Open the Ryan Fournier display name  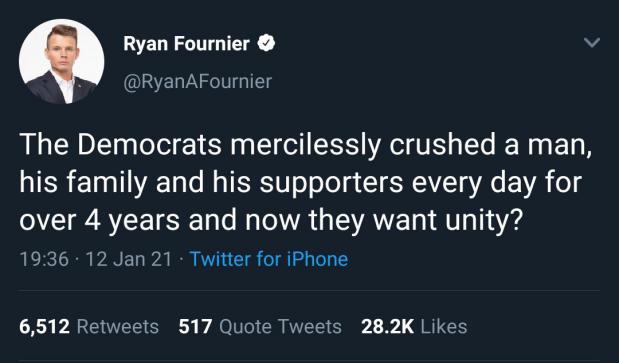[x=186, y=43]
